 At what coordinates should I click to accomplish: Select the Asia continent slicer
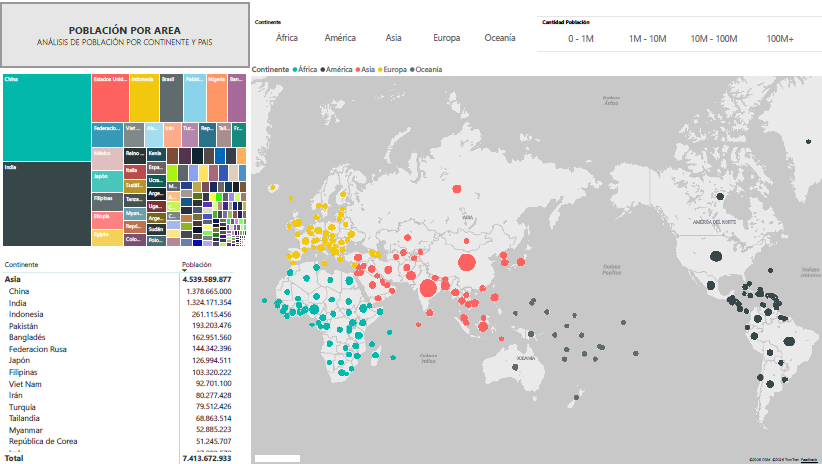(393, 38)
